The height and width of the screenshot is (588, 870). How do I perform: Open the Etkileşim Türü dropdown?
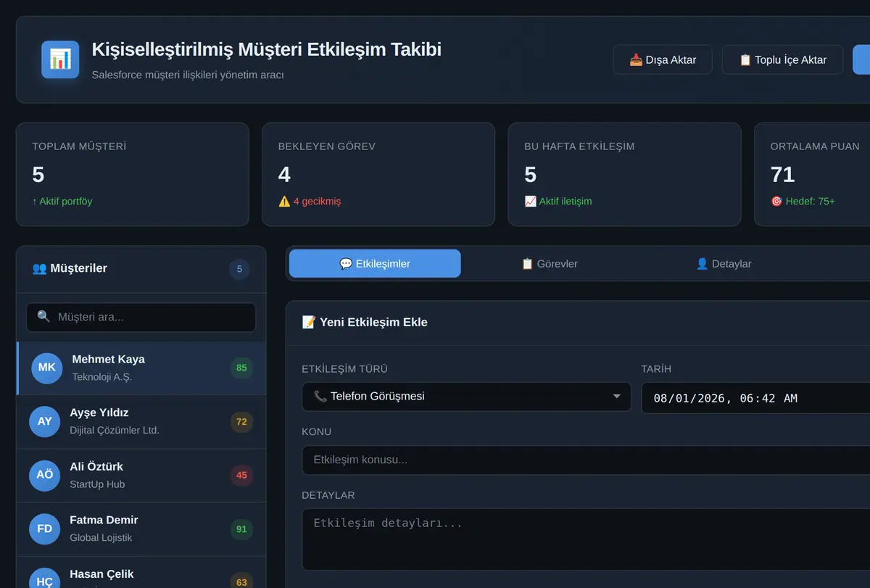tap(466, 397)
